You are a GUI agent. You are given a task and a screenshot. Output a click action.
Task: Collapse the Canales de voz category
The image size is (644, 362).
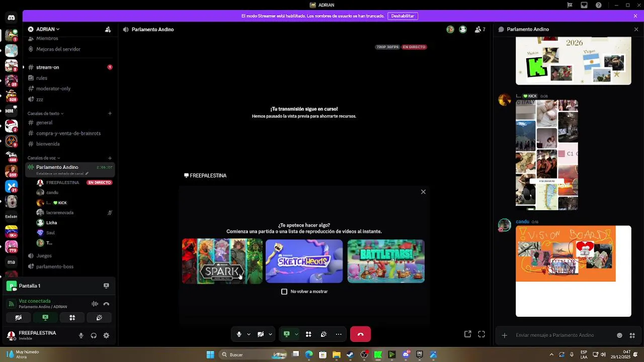click(x=44, y=158)
